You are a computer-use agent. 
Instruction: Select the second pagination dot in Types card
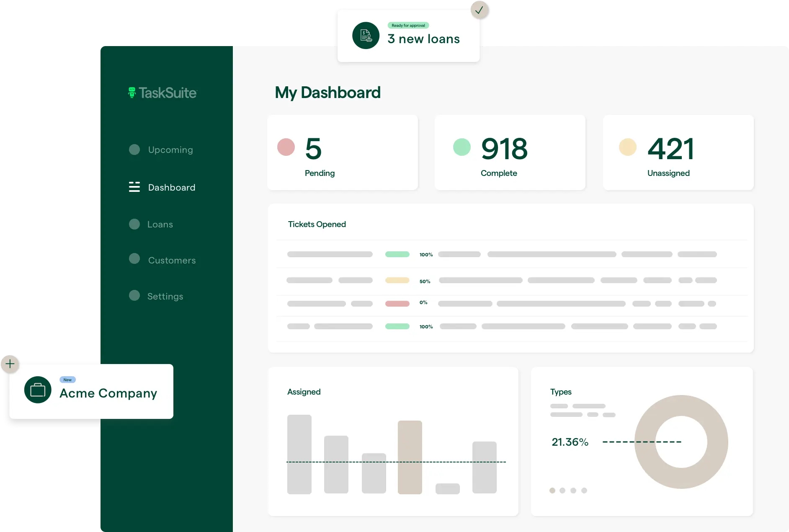click(x=562, y=491)
